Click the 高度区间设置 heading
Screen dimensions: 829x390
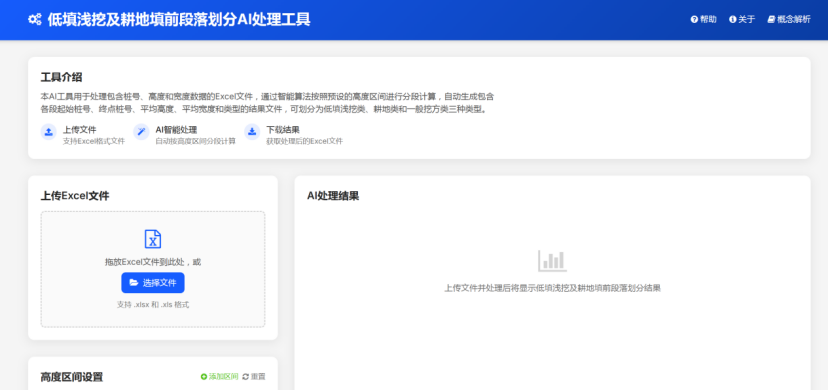click(x=72, y=377)
